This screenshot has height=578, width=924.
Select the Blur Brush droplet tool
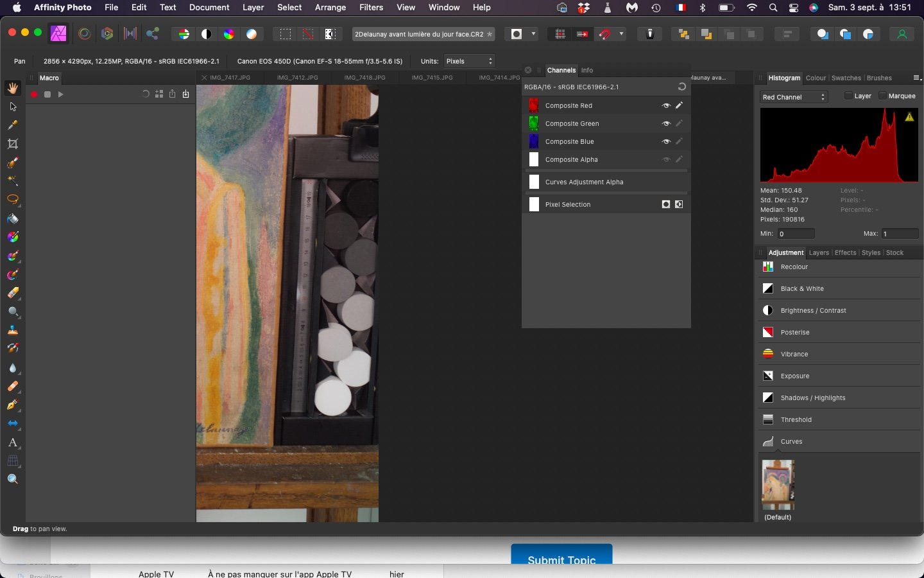click(x=13, y=369)
